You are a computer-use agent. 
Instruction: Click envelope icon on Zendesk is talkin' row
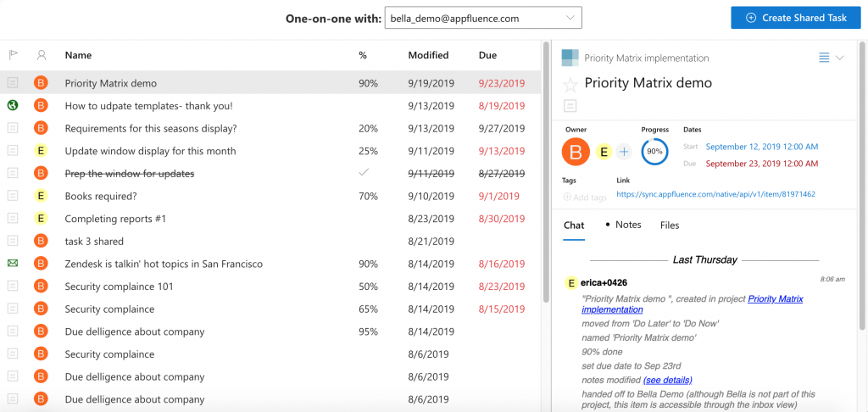pyautogui.click(x=13, y=264)
